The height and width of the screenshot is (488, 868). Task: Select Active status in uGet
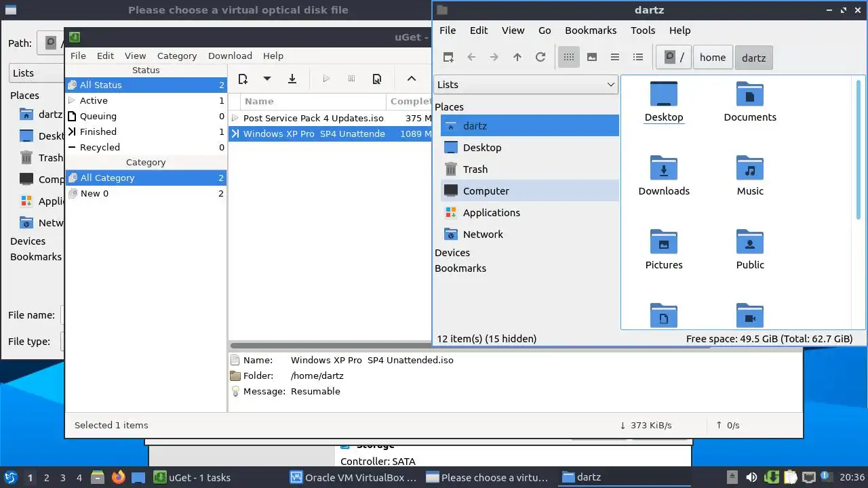pos(146,100)
